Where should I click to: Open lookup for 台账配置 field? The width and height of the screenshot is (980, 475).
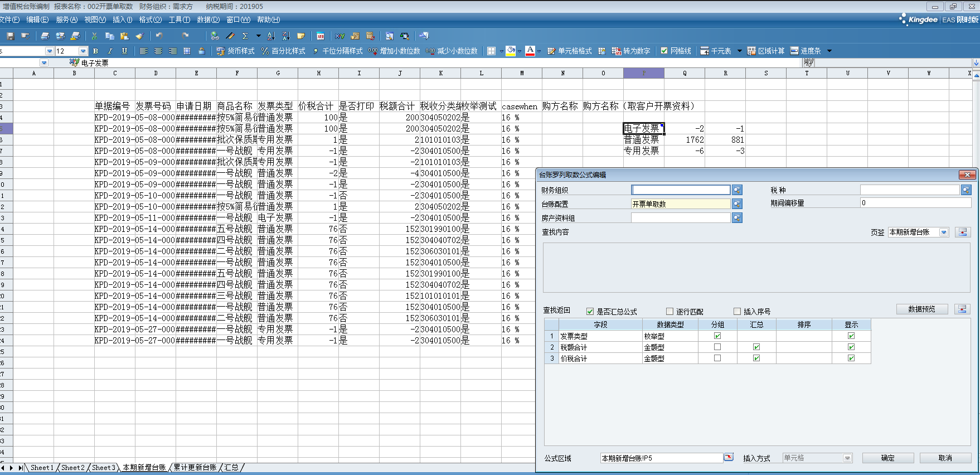click(737, 204)
